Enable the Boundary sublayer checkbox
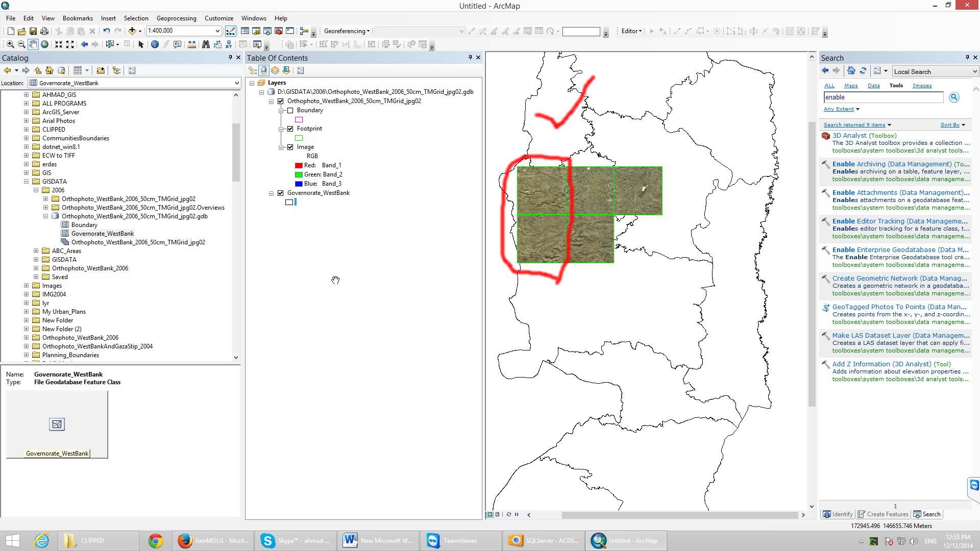 click(290, 110)
